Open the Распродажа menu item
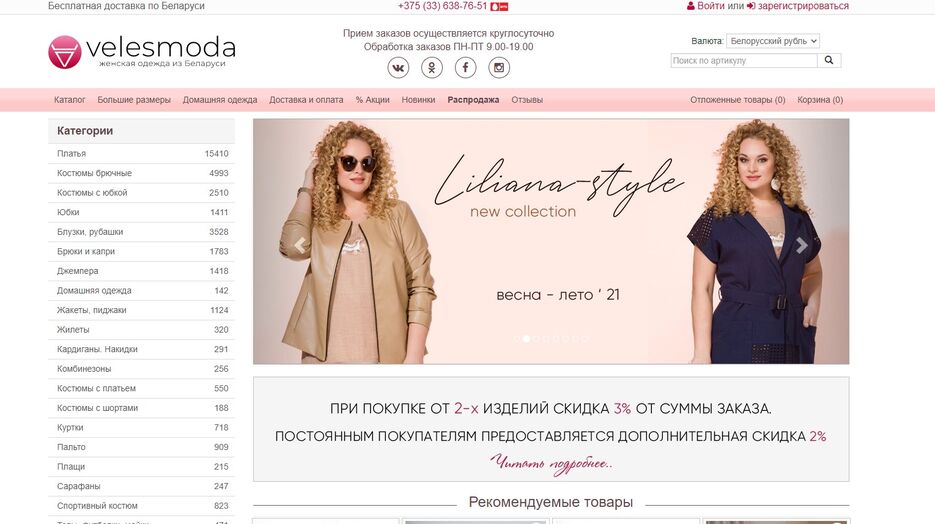This screenshot has width=935, height=524. pos(473,100)
